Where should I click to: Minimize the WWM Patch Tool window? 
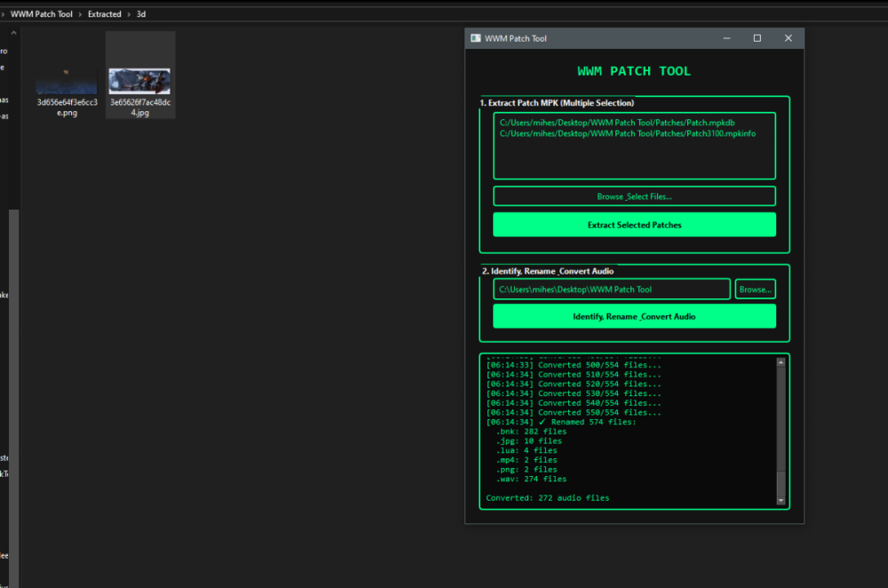pyautogui.click(x=726, y=38)
